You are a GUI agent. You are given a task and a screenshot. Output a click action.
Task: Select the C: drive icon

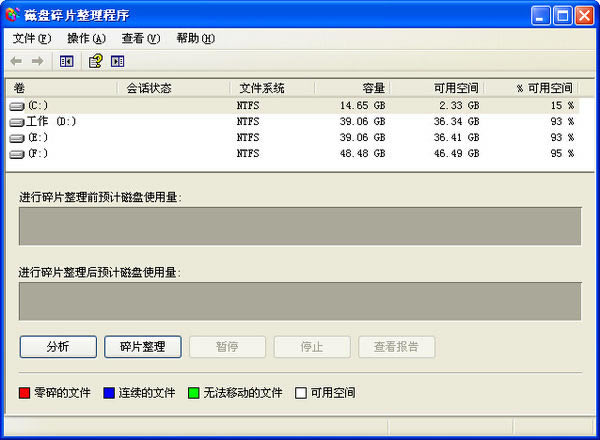point(17,105)
